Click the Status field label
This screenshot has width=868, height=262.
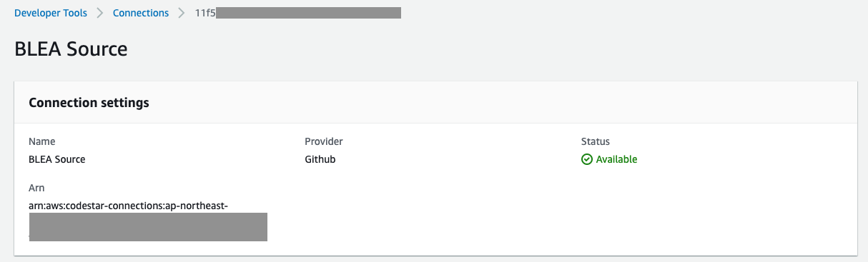tap(596, 141)
